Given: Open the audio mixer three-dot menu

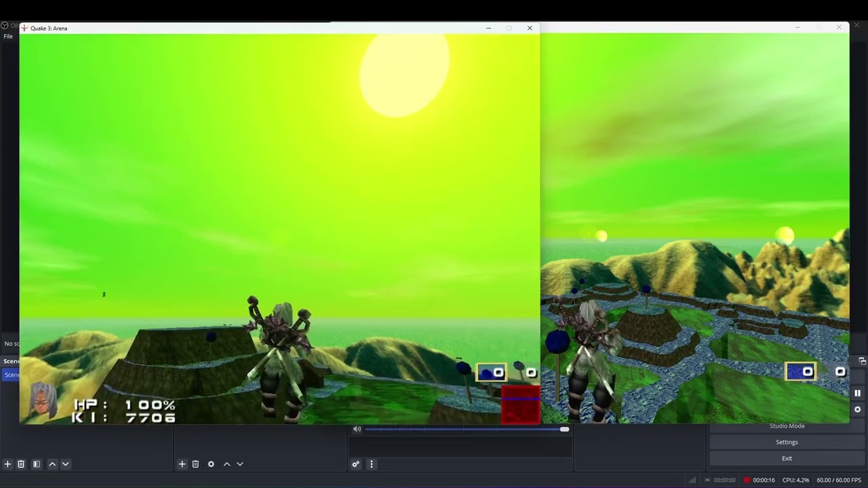Looking at the screenshot, I should [x=372, y=464].
